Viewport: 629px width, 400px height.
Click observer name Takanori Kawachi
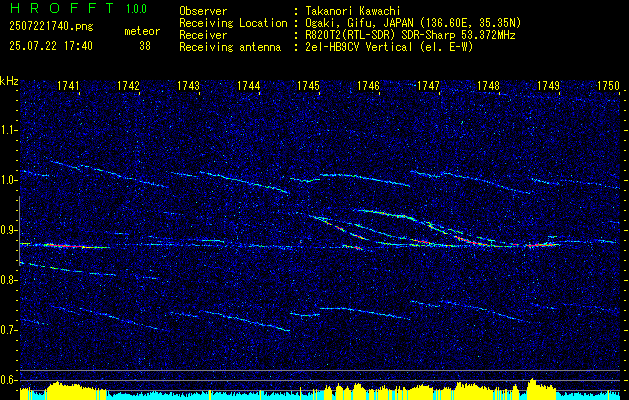(353, 11)
